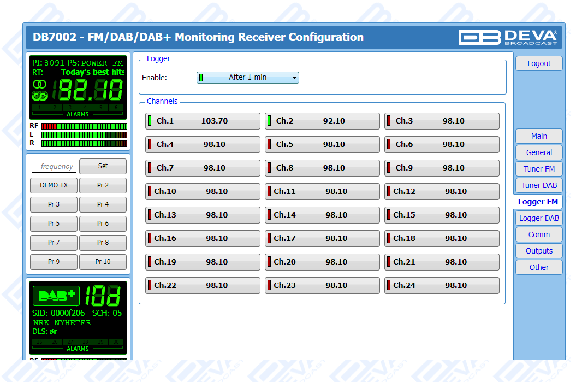Click the green Logger enable status indicator
This screenshot has height=382, width=588.
(201, 78)
